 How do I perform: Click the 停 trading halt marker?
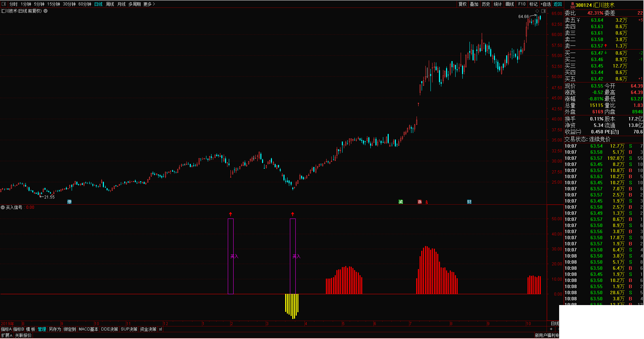(70, 202)
